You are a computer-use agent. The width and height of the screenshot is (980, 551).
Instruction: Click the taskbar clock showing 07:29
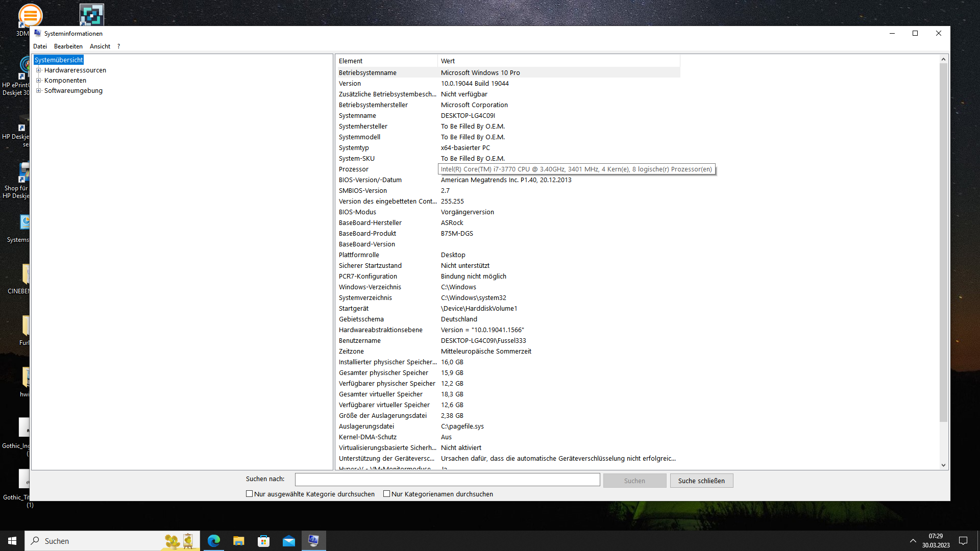tap(936, 541)
